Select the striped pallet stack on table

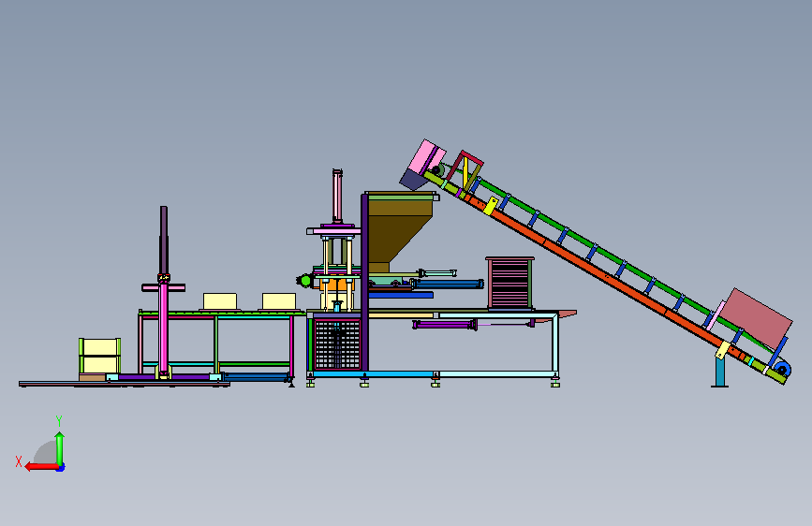click(510, 283)
